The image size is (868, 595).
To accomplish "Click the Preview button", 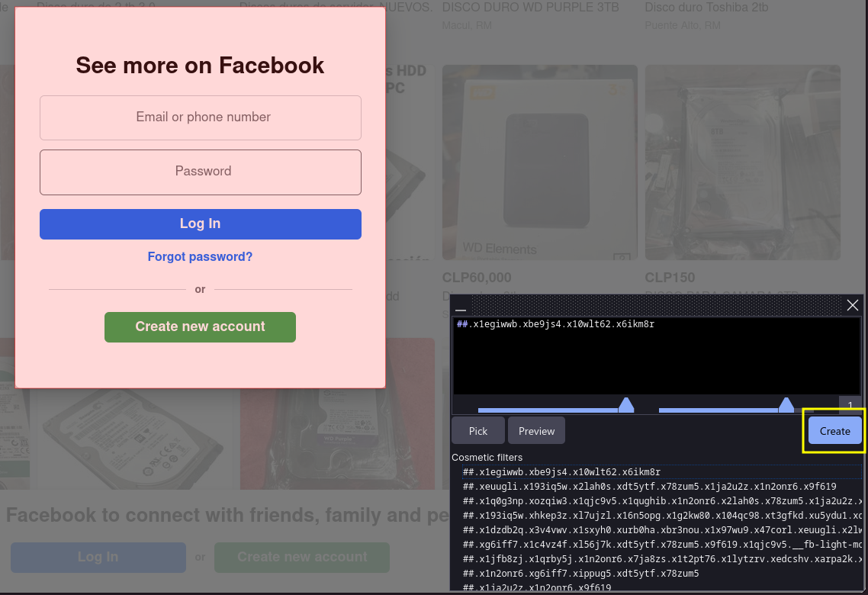I will point(536,431).
